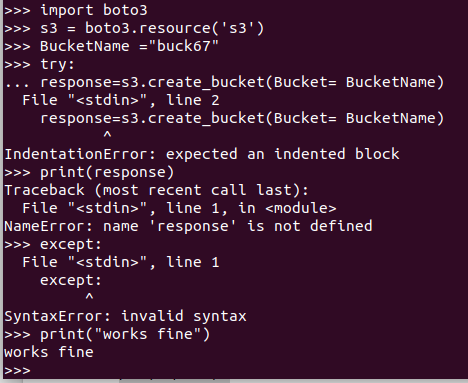468x383 pixels.
Task: Click the 'try:' statement line
Action: 40,64
